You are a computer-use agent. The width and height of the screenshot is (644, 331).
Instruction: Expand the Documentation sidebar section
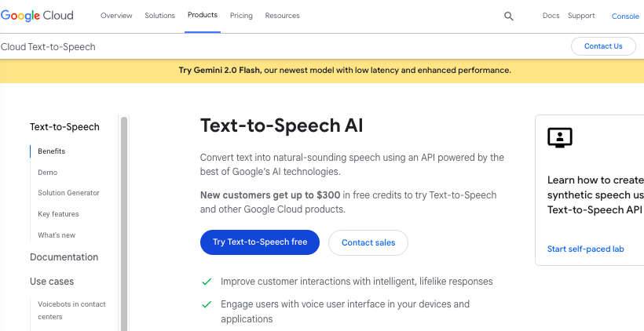64,257
